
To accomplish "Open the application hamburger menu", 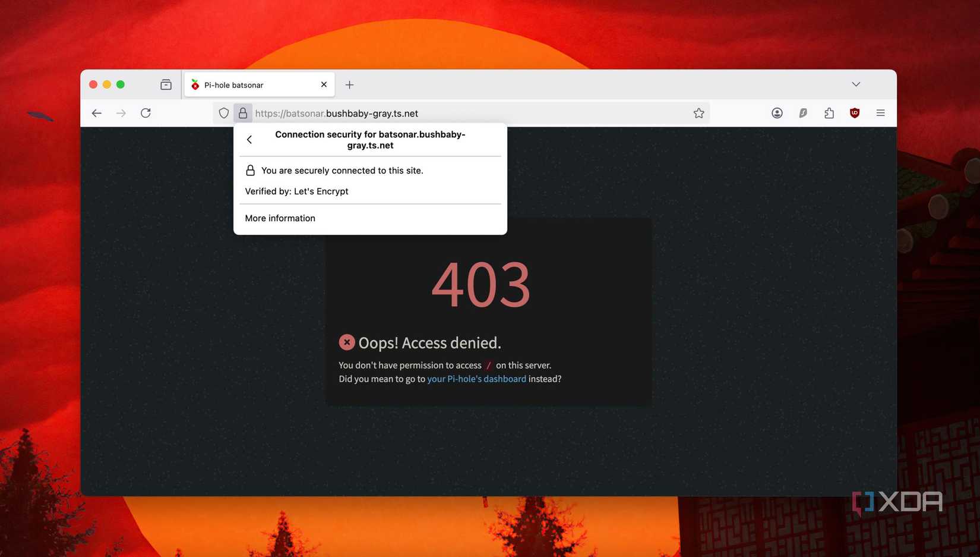I will coord(881,112).
